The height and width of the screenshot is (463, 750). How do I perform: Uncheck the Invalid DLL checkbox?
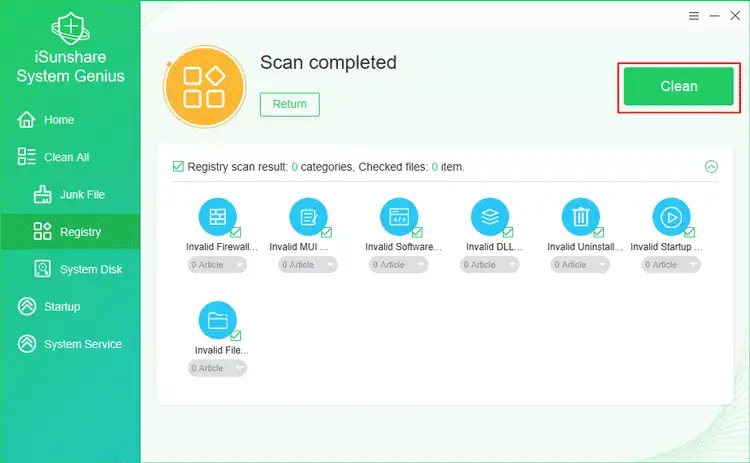508,232
